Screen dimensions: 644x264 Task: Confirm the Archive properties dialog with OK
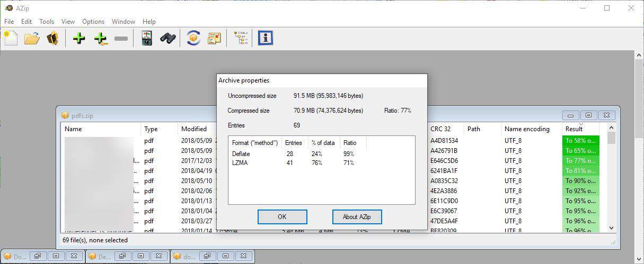[282, 216]
